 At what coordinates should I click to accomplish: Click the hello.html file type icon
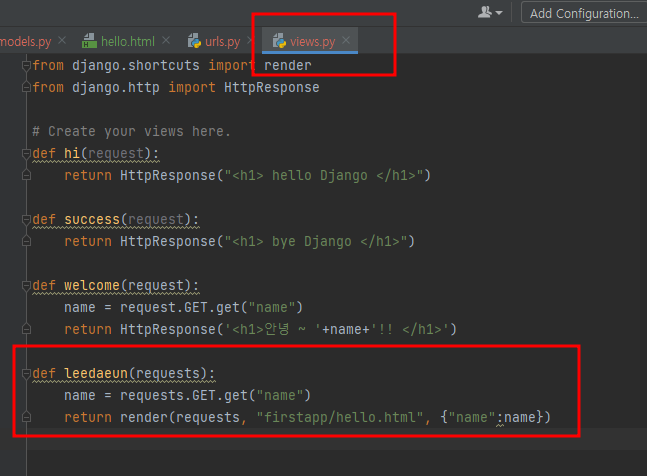[x=89, y=41]
